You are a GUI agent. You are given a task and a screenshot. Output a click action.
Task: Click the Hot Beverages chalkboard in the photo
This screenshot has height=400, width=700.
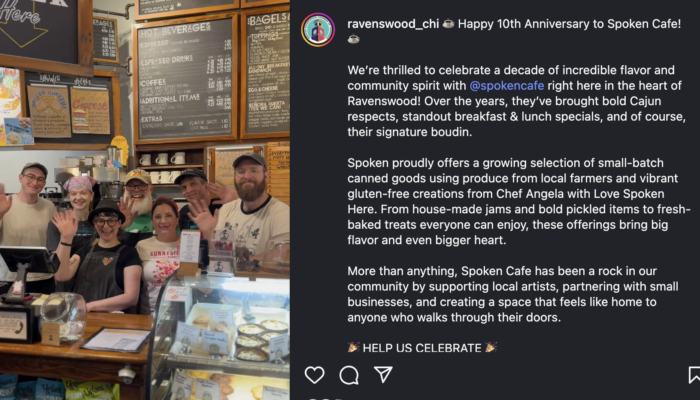coord(185,79)
